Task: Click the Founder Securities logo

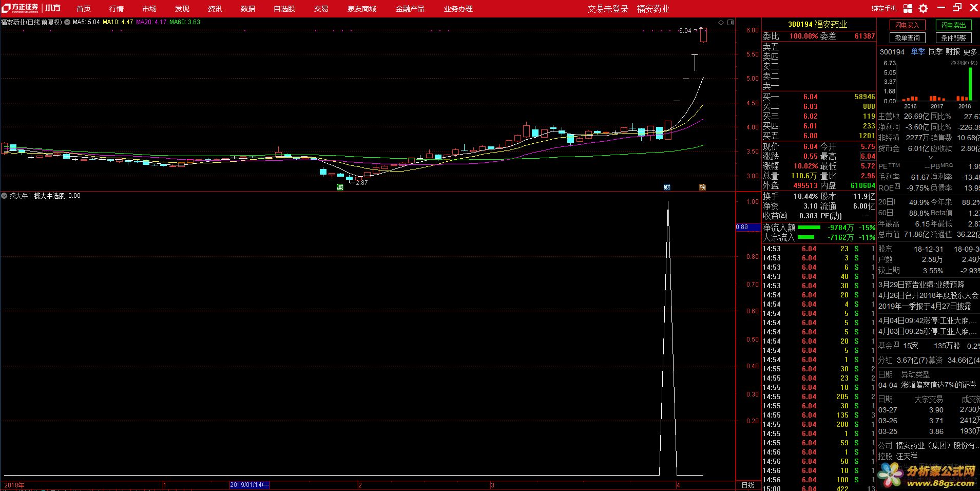Action: 21,8
